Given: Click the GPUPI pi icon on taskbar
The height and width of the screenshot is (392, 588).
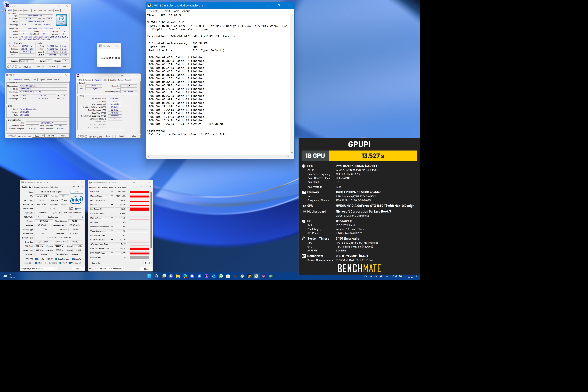Looking at the screenshot, I should pyautogui.click(x=256, y=276).
